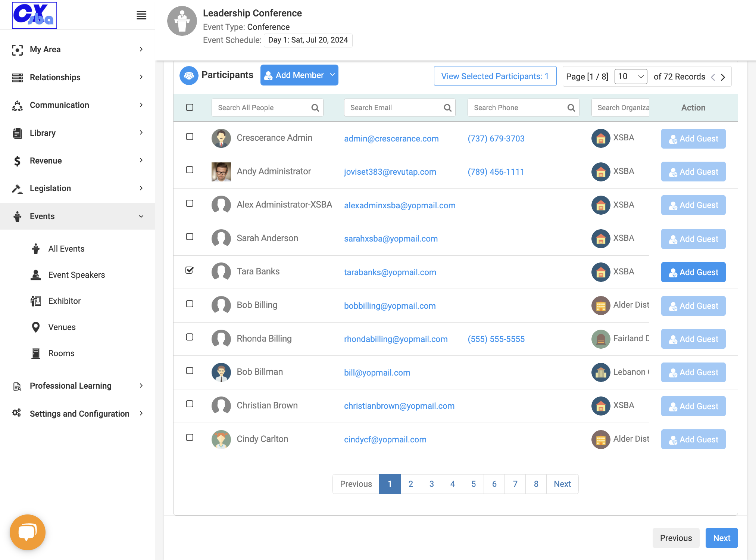Image resolution: width=756 pixels, height=560 pixels.
Task: Click Crescerance Admin's avatar
Action: [221, 139]
